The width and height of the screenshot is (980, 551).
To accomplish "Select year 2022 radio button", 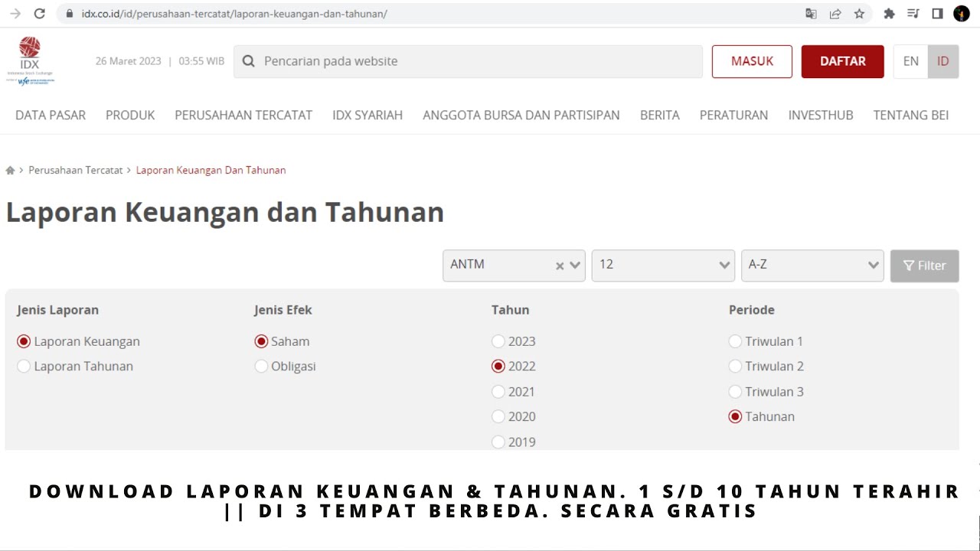I will tap(498, 366).
